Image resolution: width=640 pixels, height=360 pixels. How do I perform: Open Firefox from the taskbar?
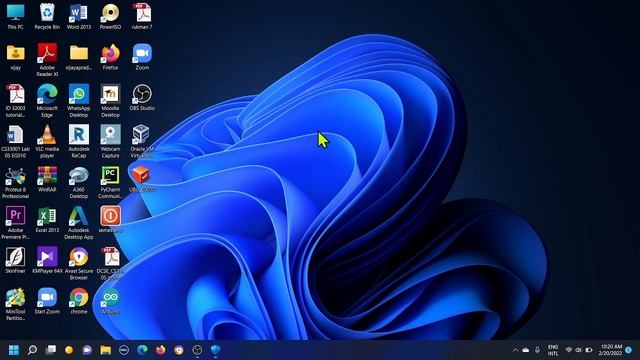161,350
